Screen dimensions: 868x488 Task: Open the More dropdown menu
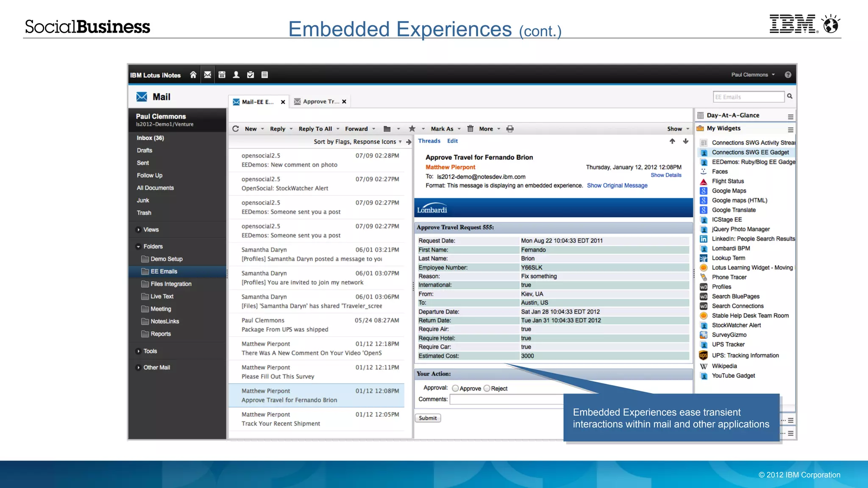(x=499, y=129)
